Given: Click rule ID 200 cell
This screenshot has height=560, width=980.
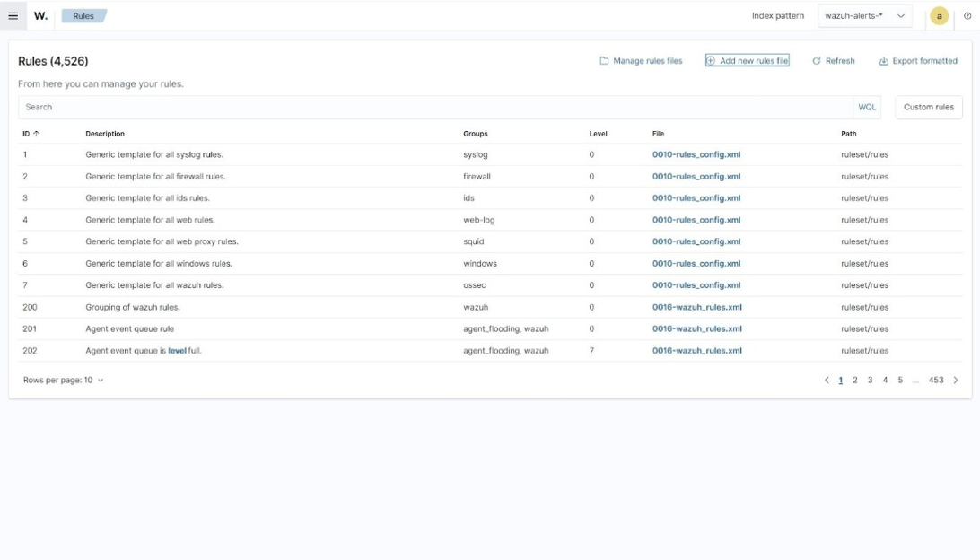Looking at the screenshot, I should (x=30, y=307).
